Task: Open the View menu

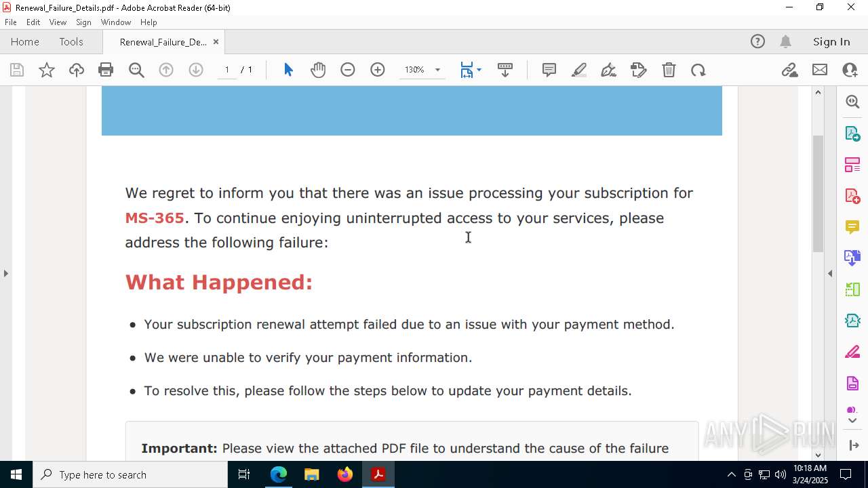Action: point(58,22)
